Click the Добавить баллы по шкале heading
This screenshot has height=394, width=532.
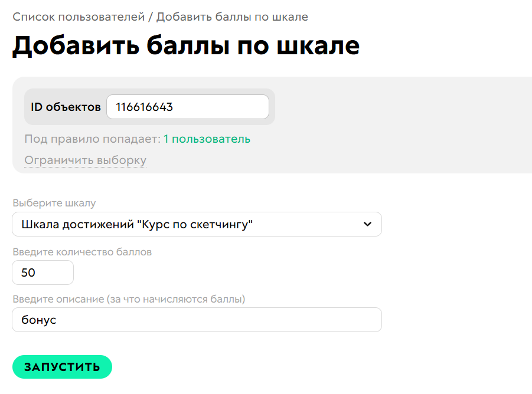click(186, 46)
